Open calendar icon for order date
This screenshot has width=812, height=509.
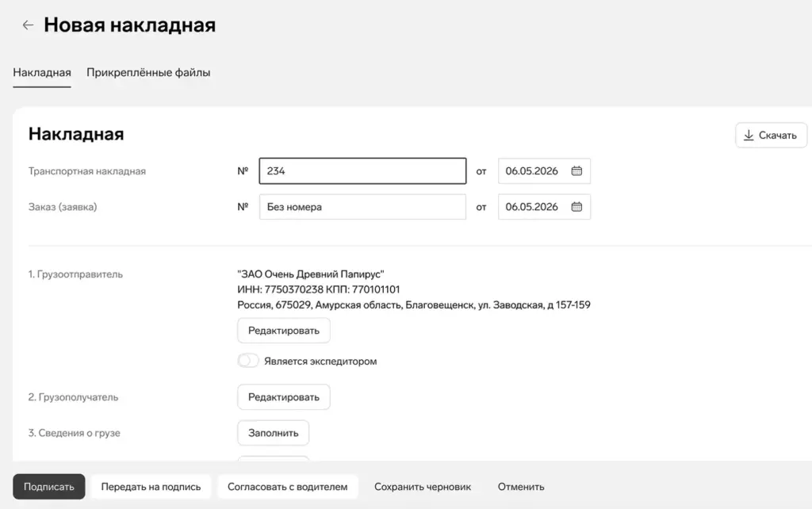[x=576, y=207]
